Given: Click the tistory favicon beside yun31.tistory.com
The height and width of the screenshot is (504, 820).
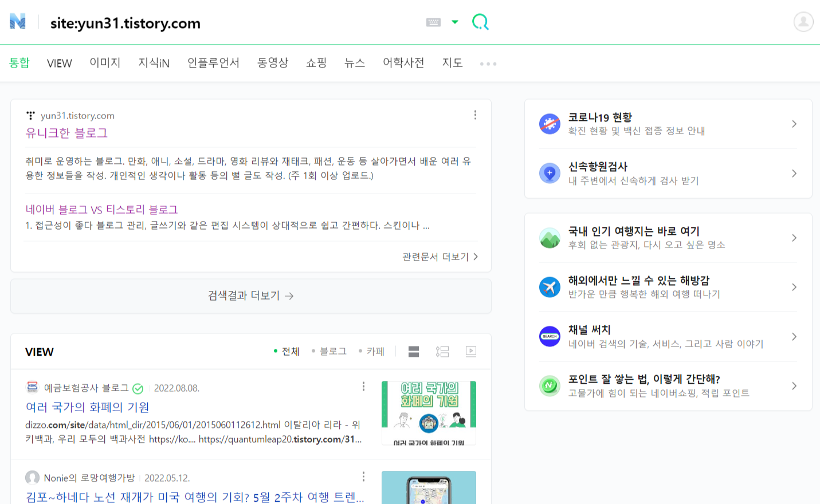Looking at the screenshot, I should tap(31, 116).
